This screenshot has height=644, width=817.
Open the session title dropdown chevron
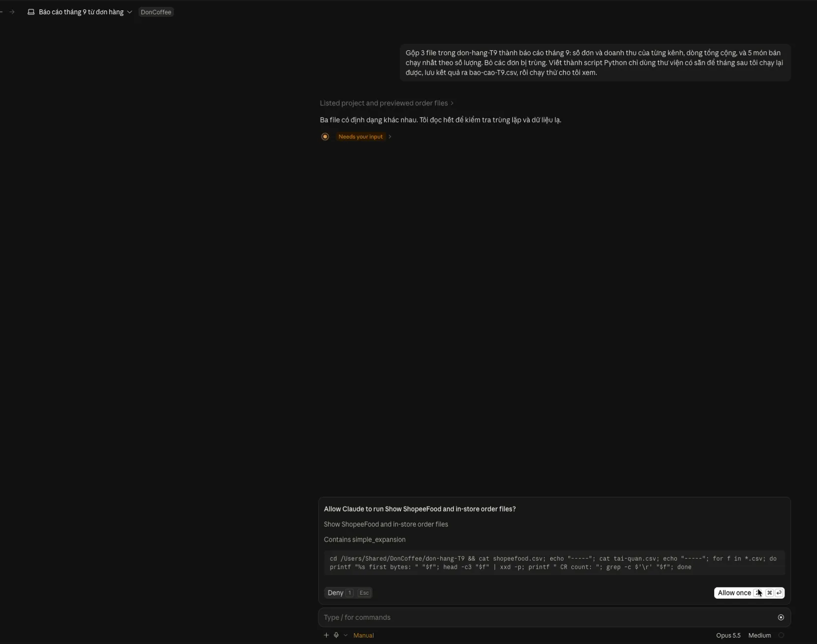tap(129, 12)
